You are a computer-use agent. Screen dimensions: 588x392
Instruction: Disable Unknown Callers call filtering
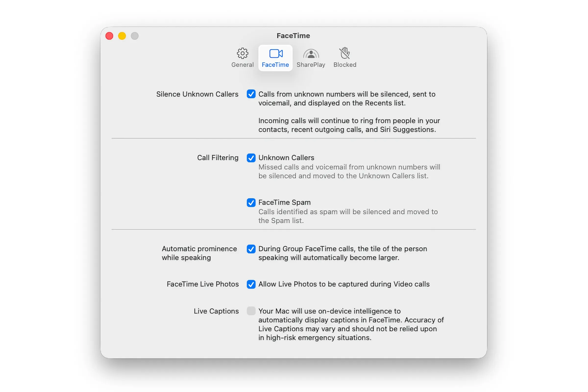pyautogui.click(x=251, y=158)
